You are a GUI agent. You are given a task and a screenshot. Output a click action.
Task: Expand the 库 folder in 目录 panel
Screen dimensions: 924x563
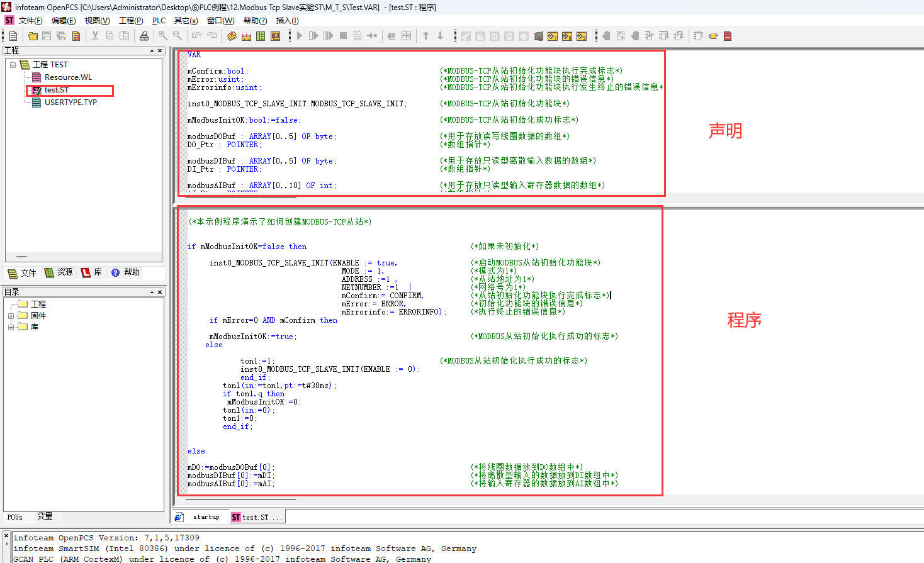(11, 327)
